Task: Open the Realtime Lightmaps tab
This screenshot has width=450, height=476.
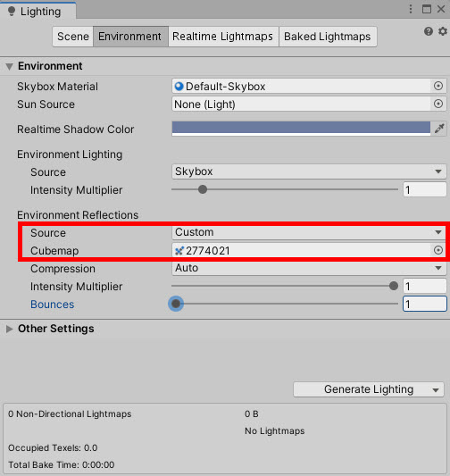Action: coord(222,37)
